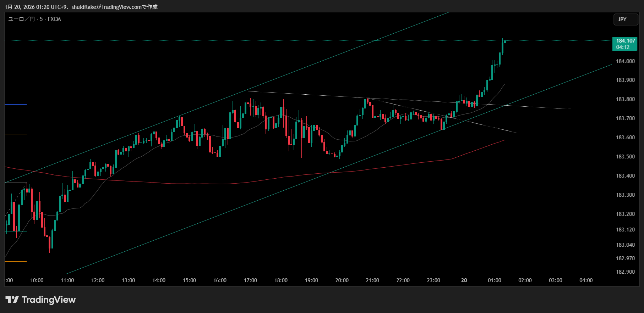Click the right end of red moving average
644x313 pixels.
tap(504, 140)
